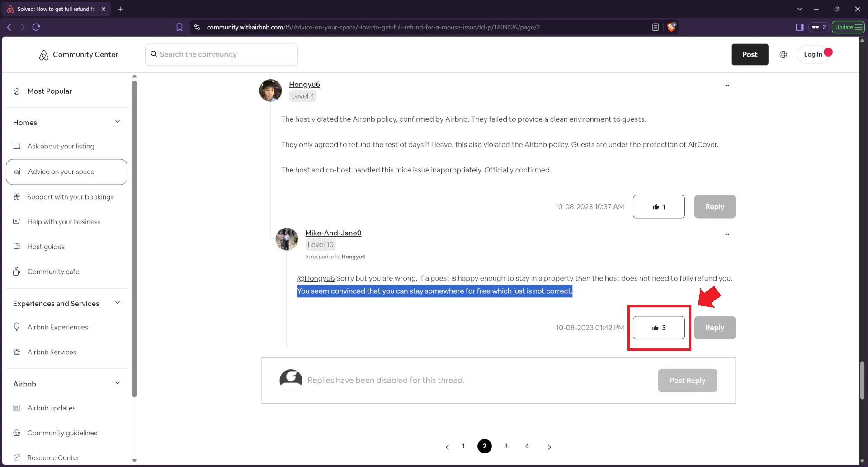868x467 pixels.
Task: Click Mike-And-Jane0's avatar photo
Action: [x=287, y=239]
